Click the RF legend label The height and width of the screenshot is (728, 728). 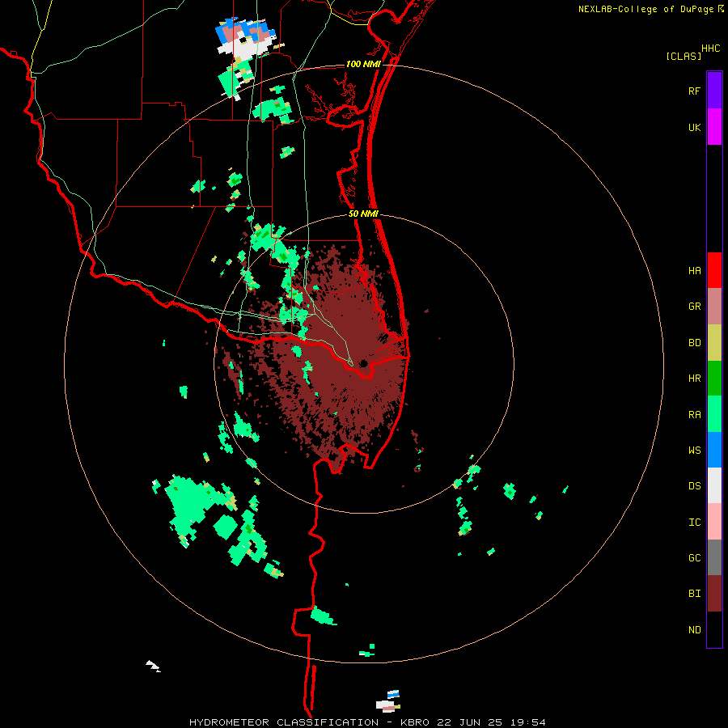tap(694, 91)
